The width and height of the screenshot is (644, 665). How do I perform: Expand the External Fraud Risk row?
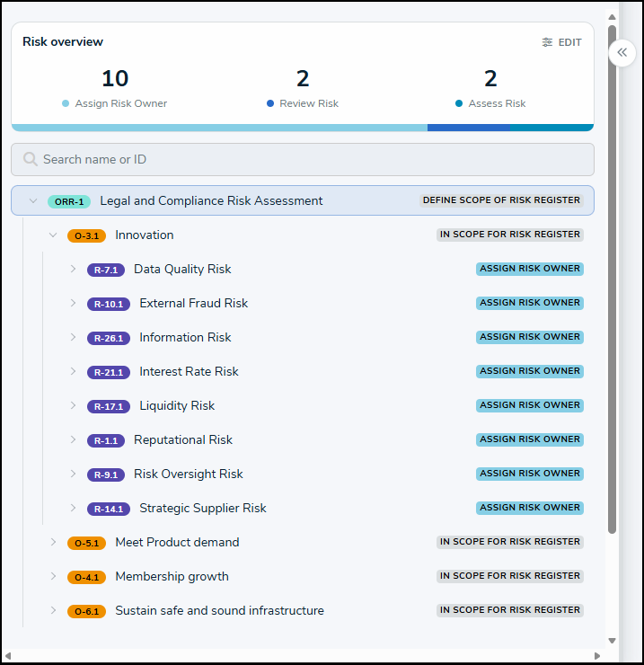coord(73,303)
